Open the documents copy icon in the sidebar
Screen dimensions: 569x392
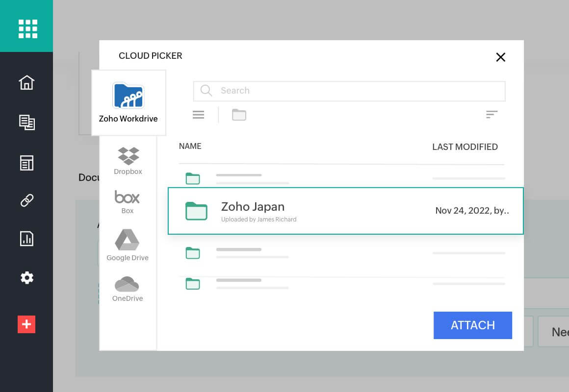point(26,122)
